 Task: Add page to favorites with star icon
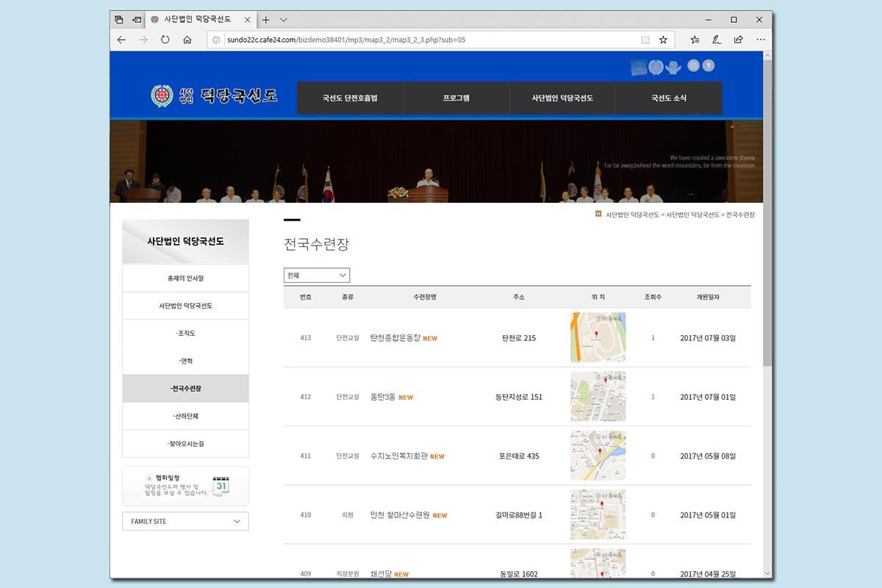click(x=663, y=40)
